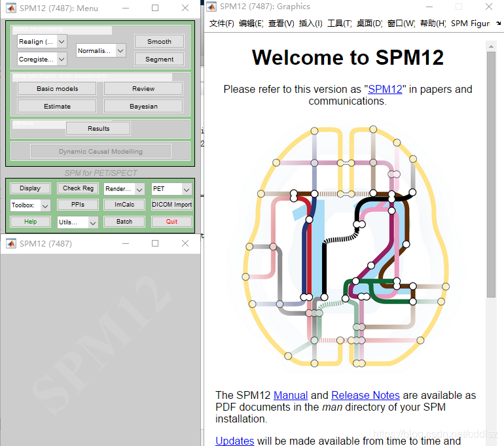Click the Graphics window scrollbar thumb
Viewport: 504px width, 446px height.
pyautogui.click(x=491, y=175)
